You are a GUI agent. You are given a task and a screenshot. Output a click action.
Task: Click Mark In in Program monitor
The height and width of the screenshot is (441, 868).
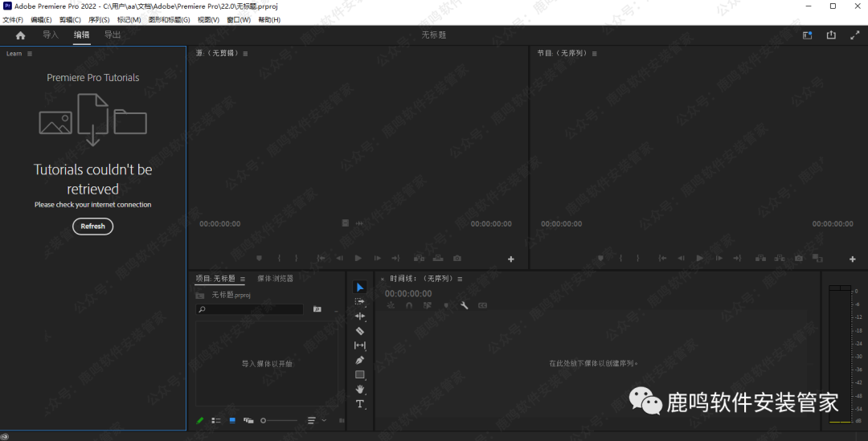[x=620, y=259]
